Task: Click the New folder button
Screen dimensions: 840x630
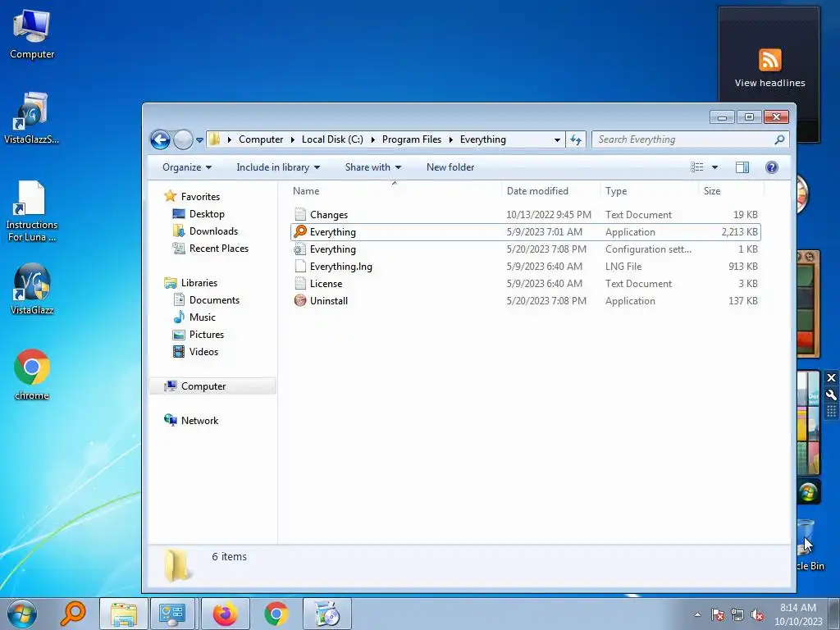Action: pyautogui.click(x=450, y=167)
